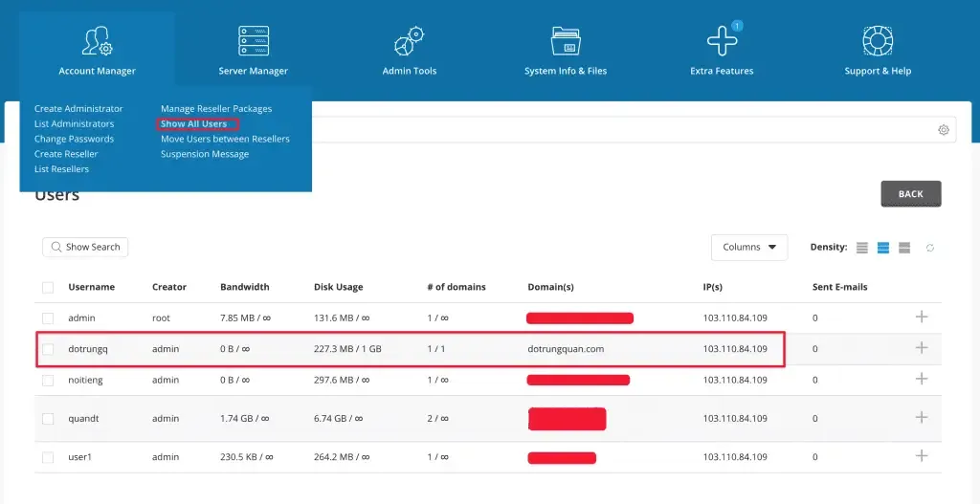Select the checkbox for user quandt
The height and width of the screenshot is (504, 980).
click(48, 419)
